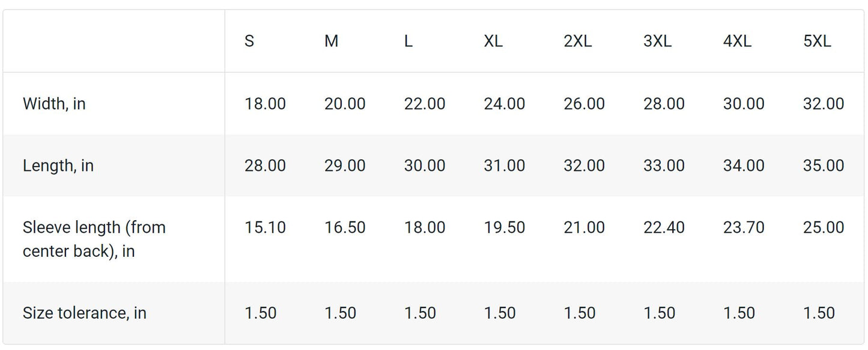
Task: Select the 29.00 length cell for M
Action: click(345, 165)
